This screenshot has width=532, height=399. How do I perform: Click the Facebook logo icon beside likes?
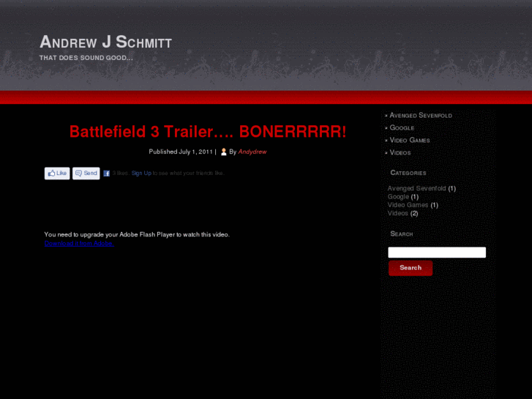coord(107,174)
